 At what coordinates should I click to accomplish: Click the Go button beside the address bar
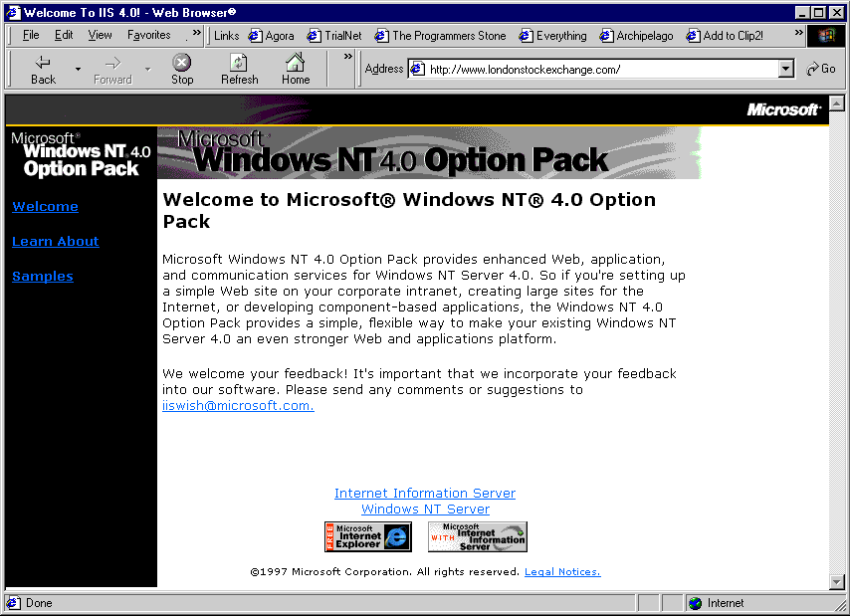[821, 69]
